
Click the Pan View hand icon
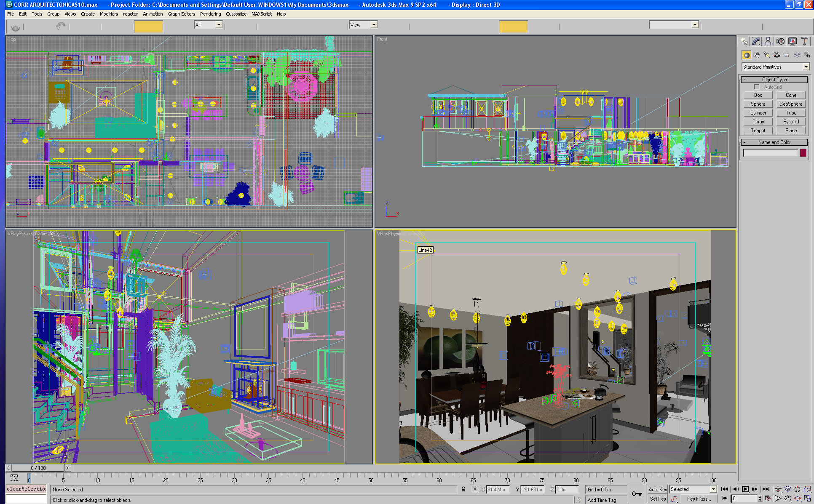pyautogui.click(x=787, y=499)
